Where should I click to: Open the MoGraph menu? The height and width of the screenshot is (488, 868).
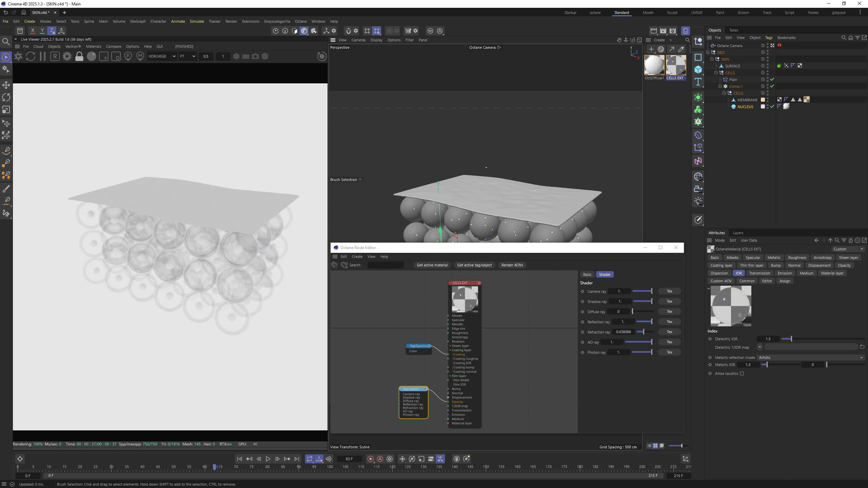pos(138,21)
